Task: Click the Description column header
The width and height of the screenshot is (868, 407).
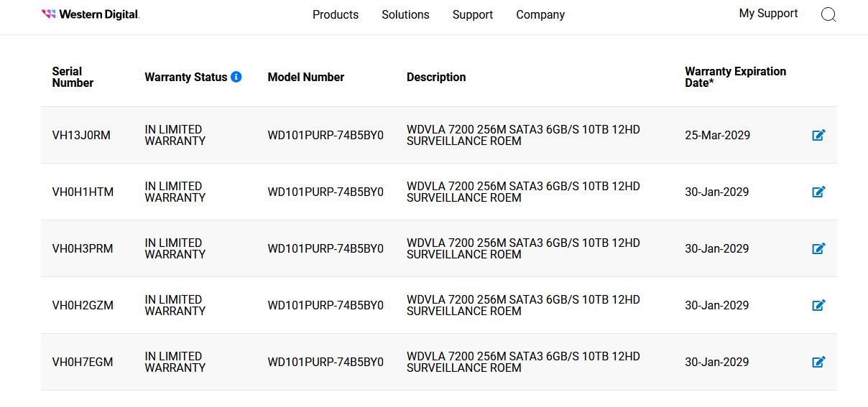Action: point(436,77)
